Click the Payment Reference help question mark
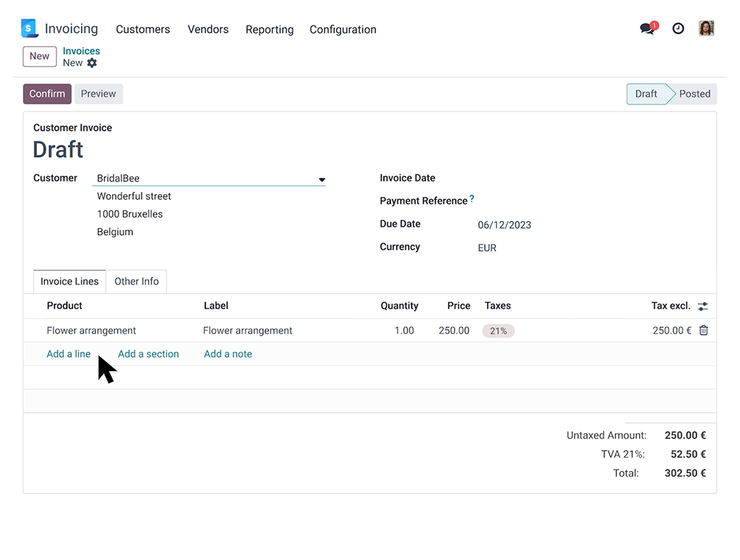740x560 pixels. tap(472, 199)
